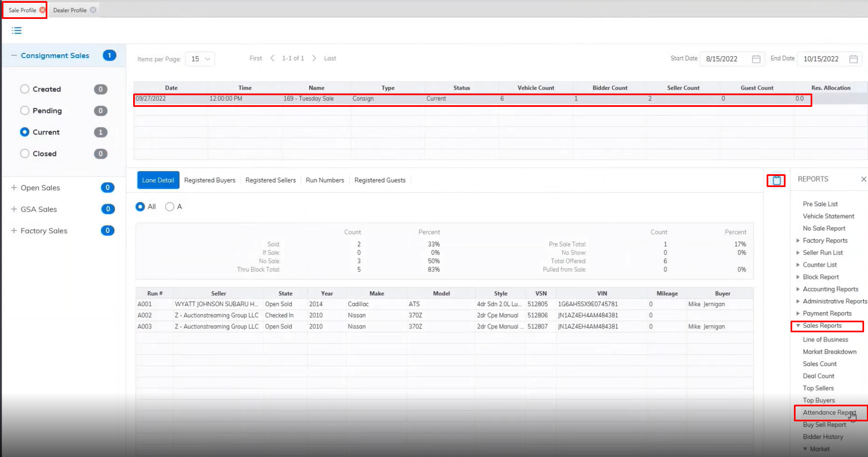Image resolution: width=868 pixels, height=457 pixels.
Task: Open the Start Date calendar picker
Action: point(756,59)
